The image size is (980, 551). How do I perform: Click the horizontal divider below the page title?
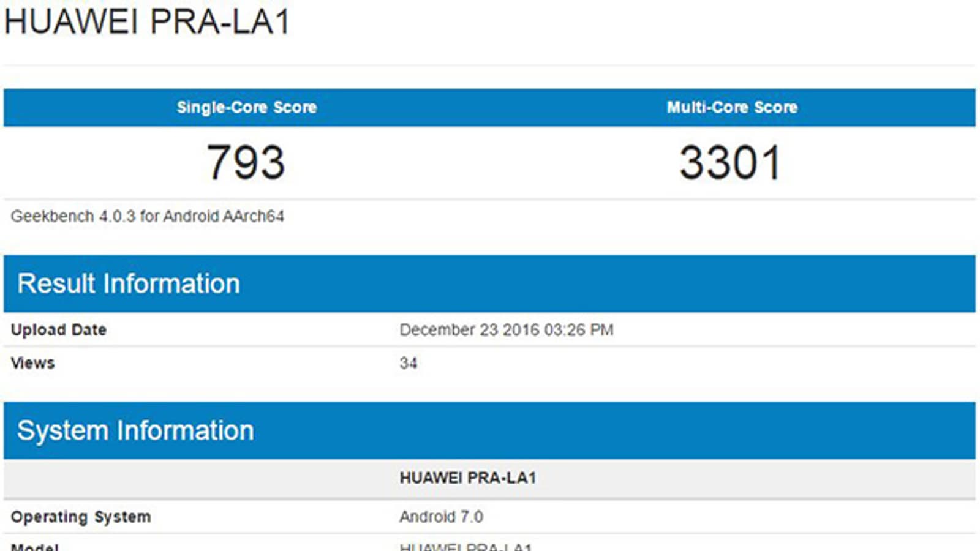pyautogui.click(x=490, y=64)
